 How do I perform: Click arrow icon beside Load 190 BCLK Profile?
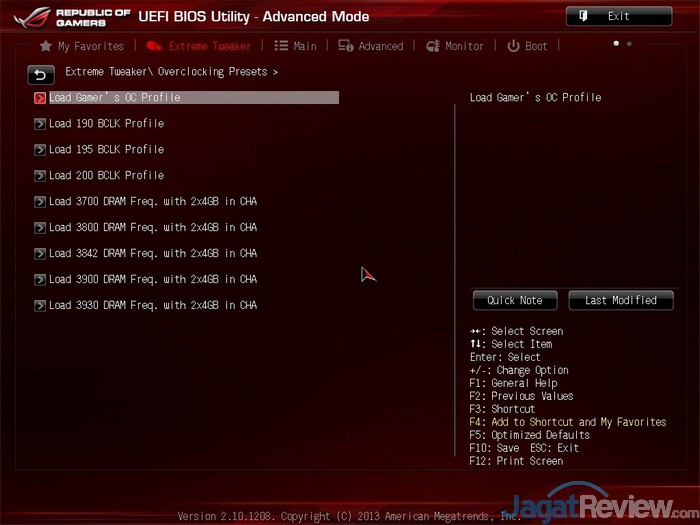[x=40, y=124]
